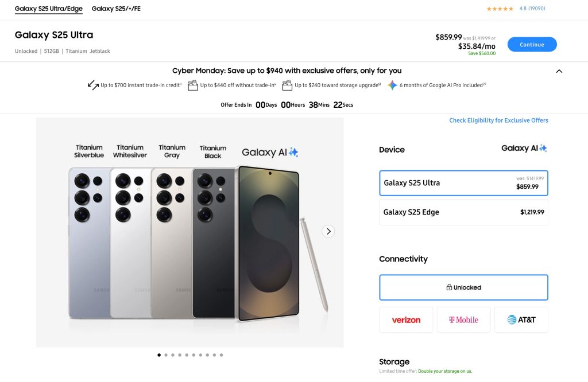The height and width of the screenshot is (382, 588).
Task: Click the next image arrow on the phone carousel
Action: 328,231
